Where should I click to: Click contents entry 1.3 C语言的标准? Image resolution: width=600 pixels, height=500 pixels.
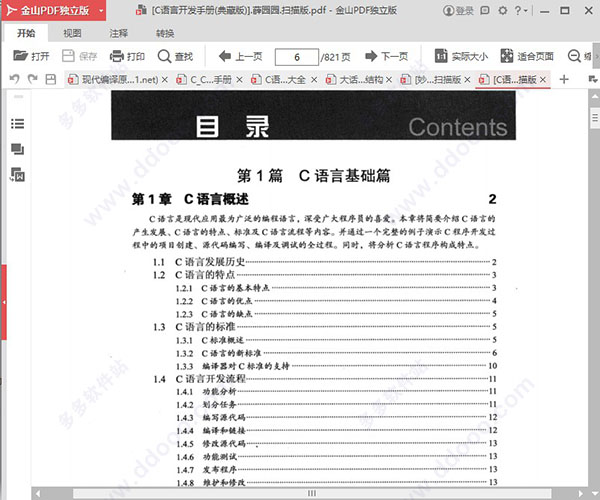coord(324,327)
